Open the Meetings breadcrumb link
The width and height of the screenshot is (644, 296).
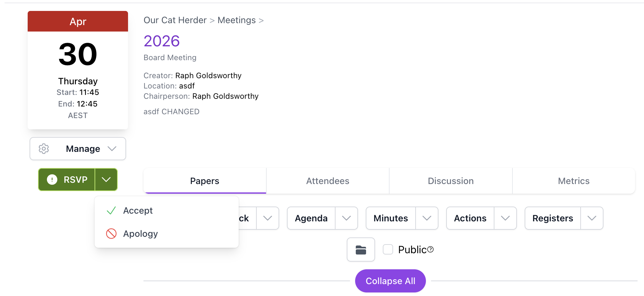coord(236,20)
